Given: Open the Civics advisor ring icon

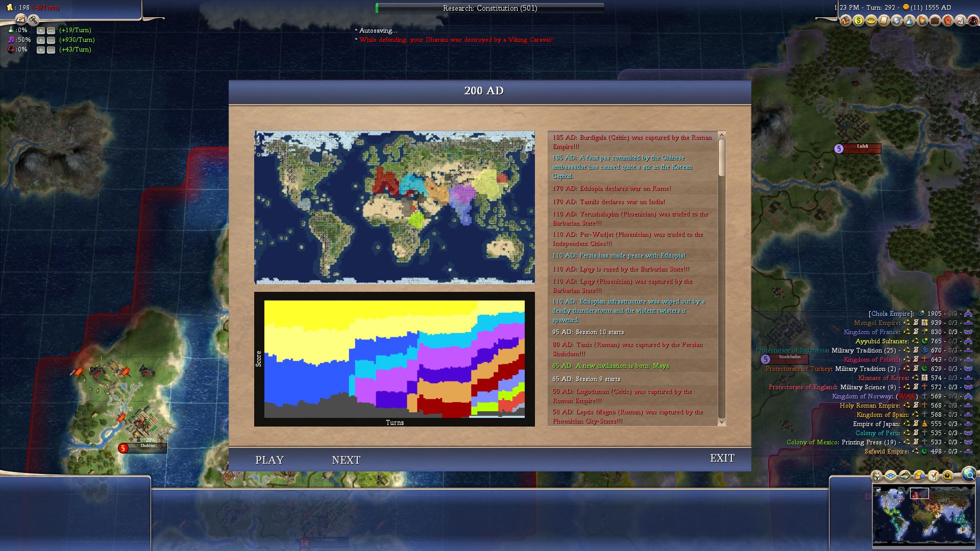Looking at the screenshot, I should pos(871,20).
